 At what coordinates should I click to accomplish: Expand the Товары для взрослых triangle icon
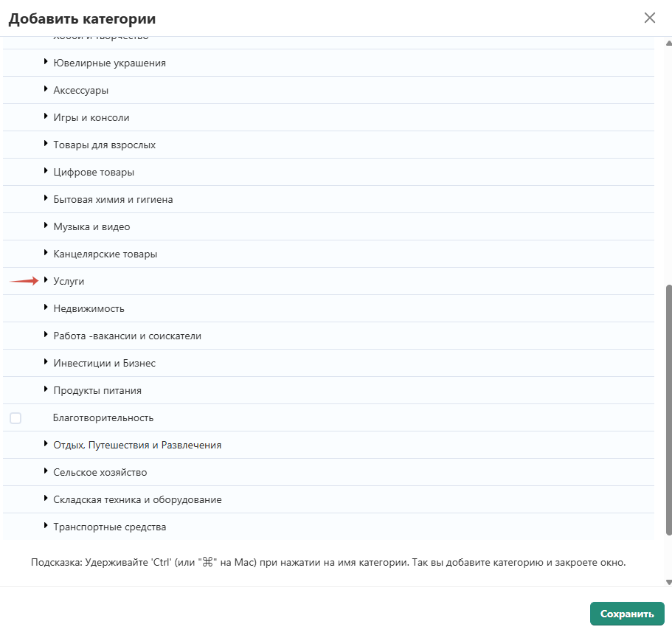46,145
